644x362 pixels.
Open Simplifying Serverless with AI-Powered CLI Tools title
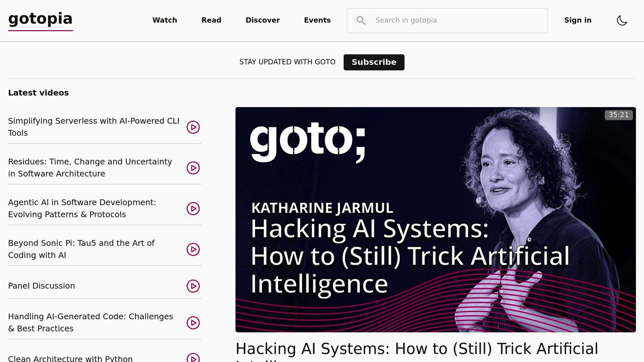coord(94,127)
